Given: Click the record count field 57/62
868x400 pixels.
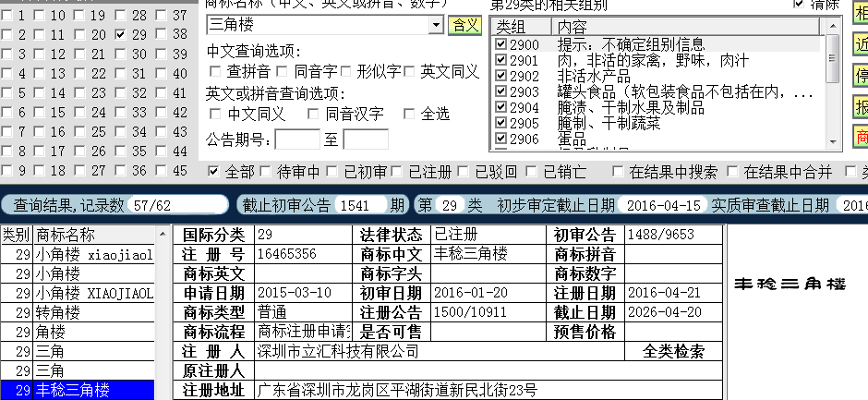Looking at the screenshot, I should click(x=177, y=205).
